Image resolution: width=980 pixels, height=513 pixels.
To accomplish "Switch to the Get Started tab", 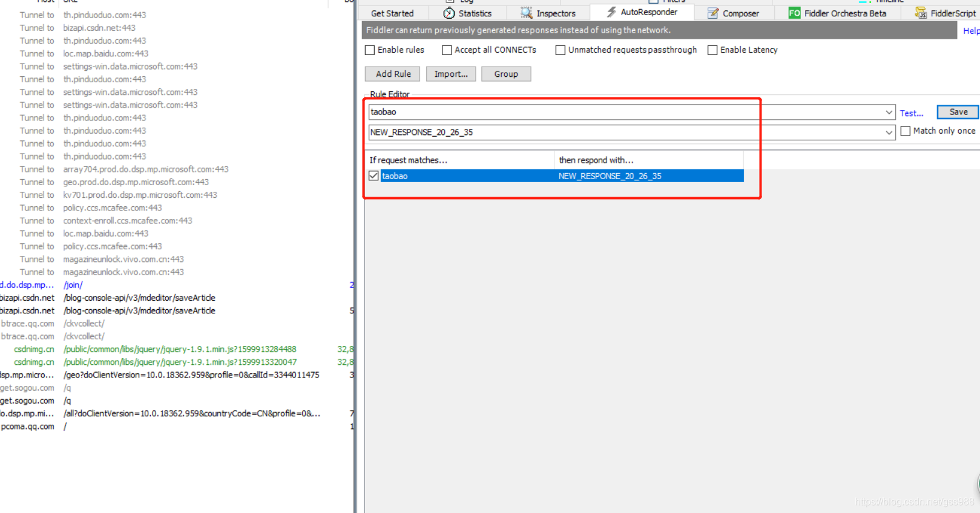I will click(392, 13).
